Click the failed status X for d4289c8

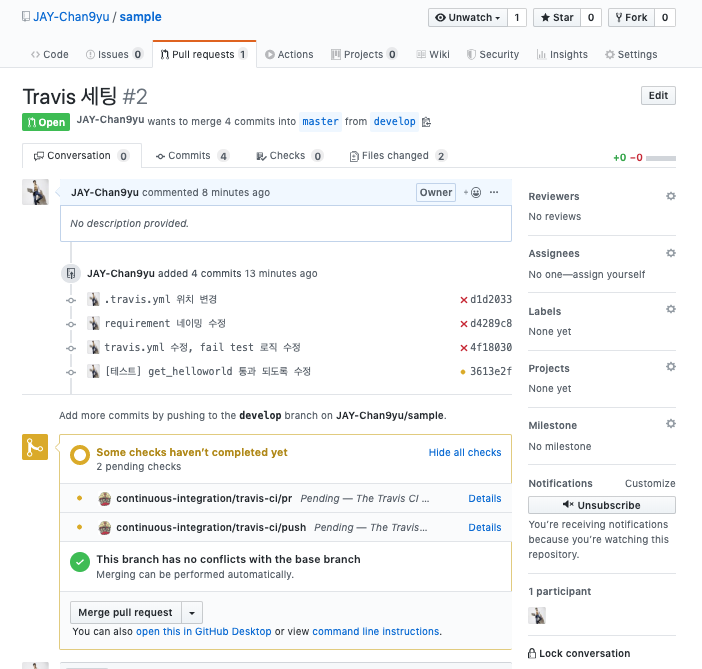464,324
